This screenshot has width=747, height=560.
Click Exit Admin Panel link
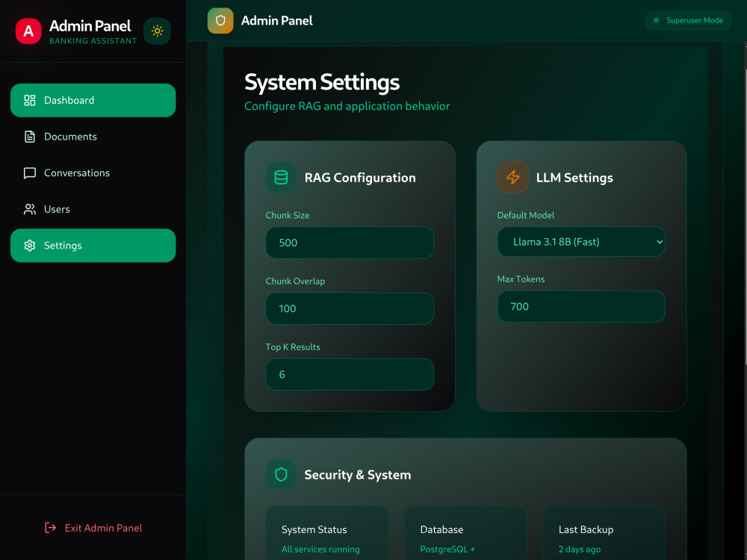click(93, 528)
